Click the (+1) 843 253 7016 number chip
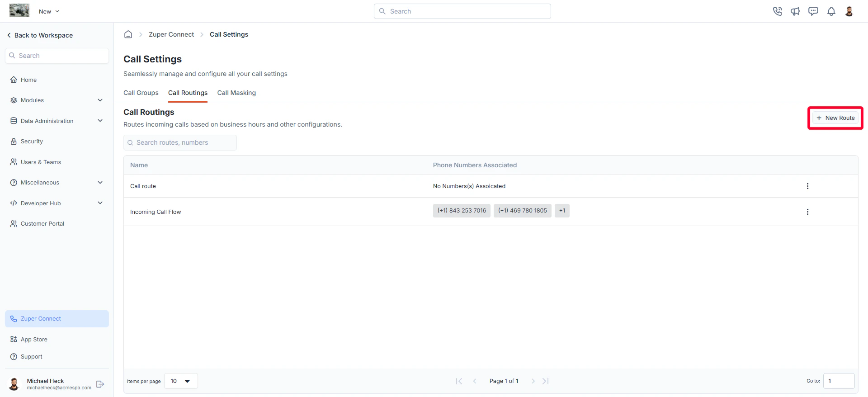The width and height of the screenshot is (868, 397). pos(462,211)
